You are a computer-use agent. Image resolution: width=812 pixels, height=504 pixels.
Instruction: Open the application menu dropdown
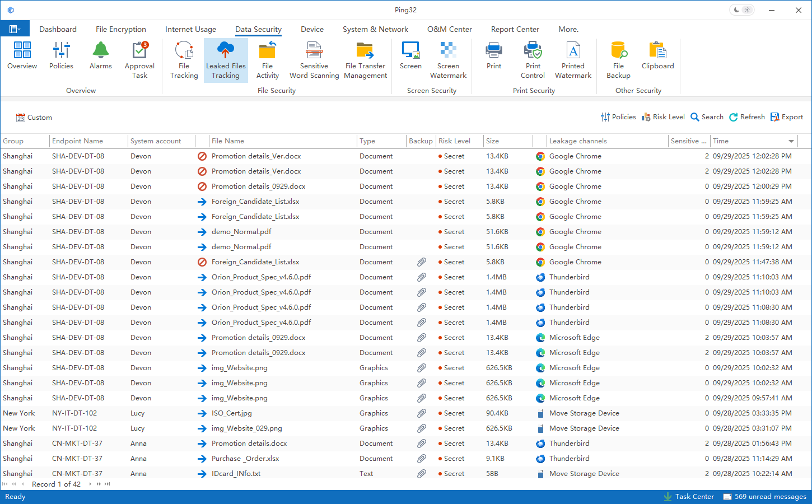pyautogui.click(x=15, y=29)
